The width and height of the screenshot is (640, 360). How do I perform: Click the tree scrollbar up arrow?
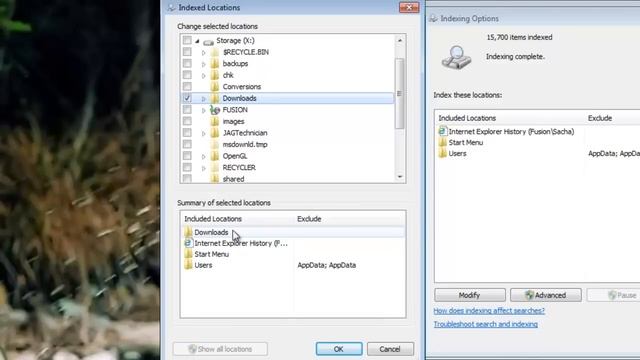[x=400, y=40]
